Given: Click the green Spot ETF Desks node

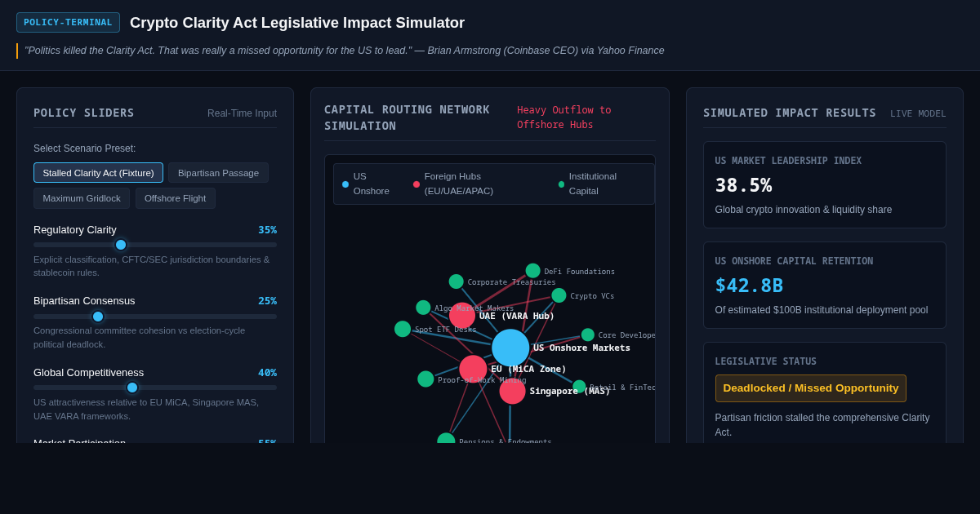Looking at the screenshot, I should tap(403, 329).
